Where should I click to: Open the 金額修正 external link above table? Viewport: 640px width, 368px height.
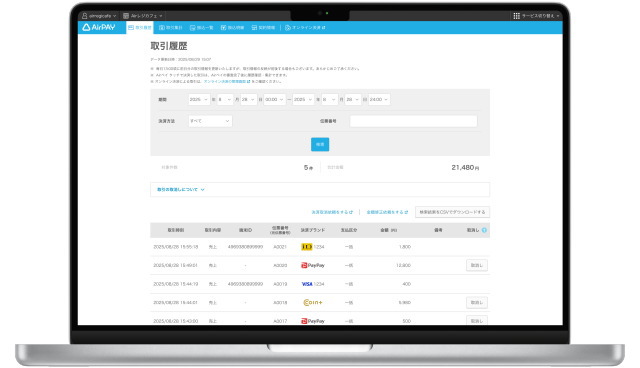click(x=387, y=212)
